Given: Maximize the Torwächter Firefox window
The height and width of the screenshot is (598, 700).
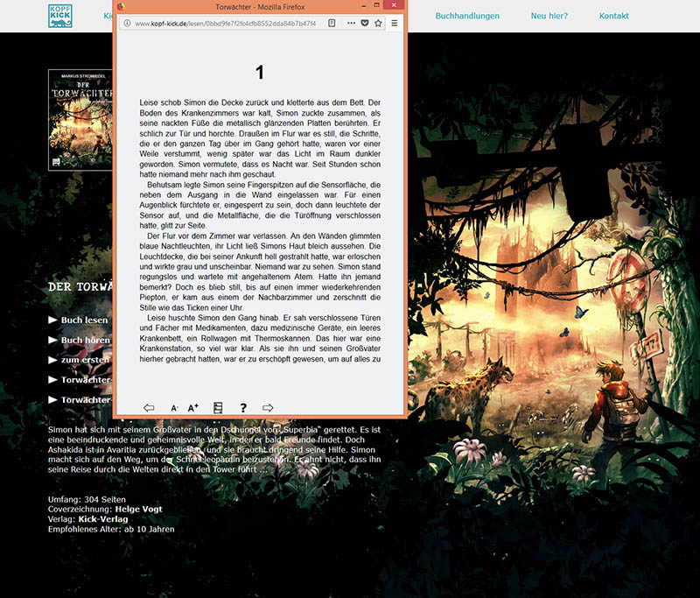Looking at the screenshot, I should pyautogui.click(x=376, y=5).
